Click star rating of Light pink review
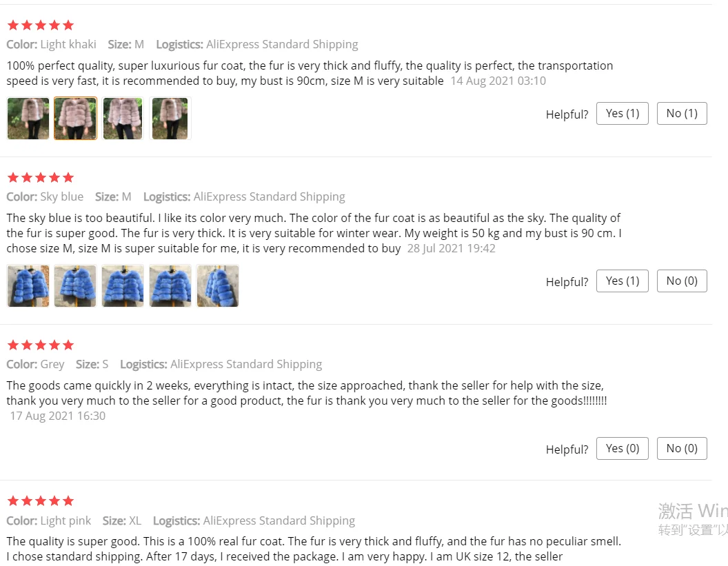 41,501
